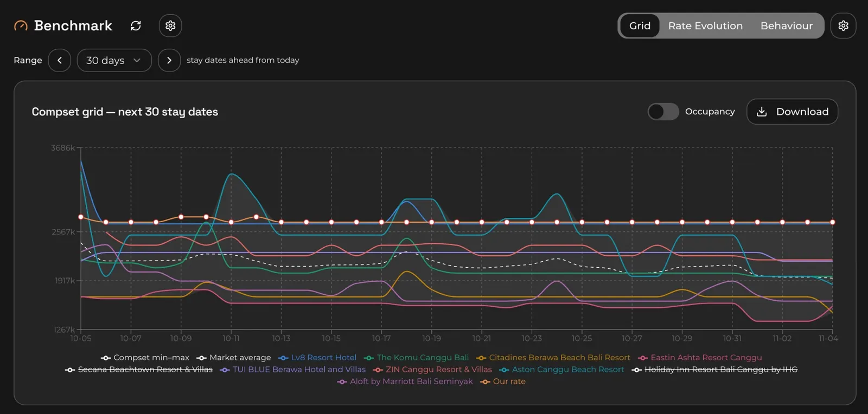868x414 pixels.
Task: Open benchmark settings gear next to the title
Action: 170,25
